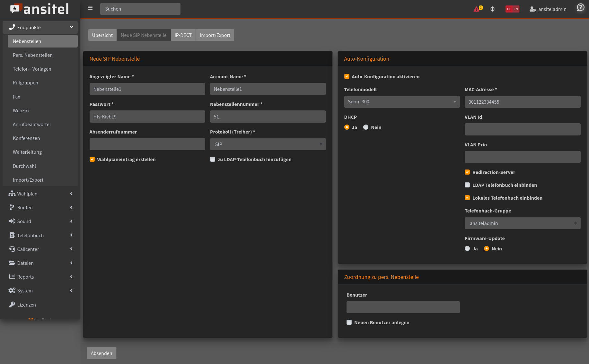The height and width of the screenshot is (364, 589).
Task: Select Nein for DHCP
Action: (366, 127)
